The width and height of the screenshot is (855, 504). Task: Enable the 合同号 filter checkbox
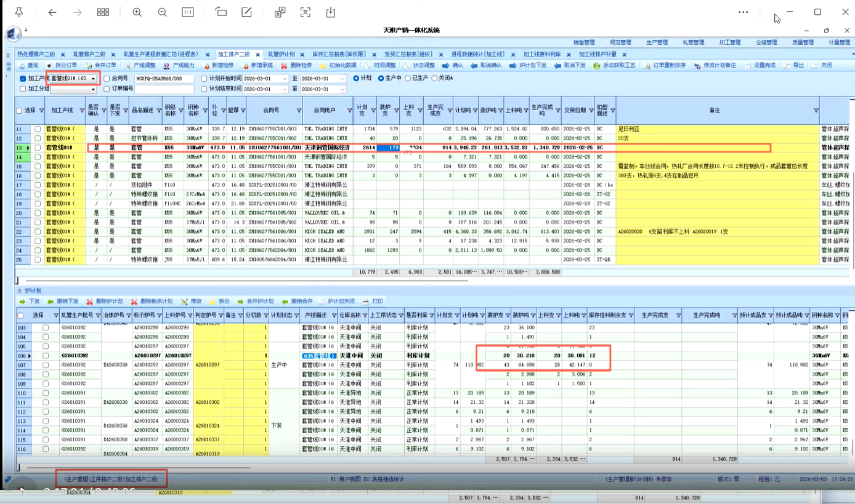point(107,79)
